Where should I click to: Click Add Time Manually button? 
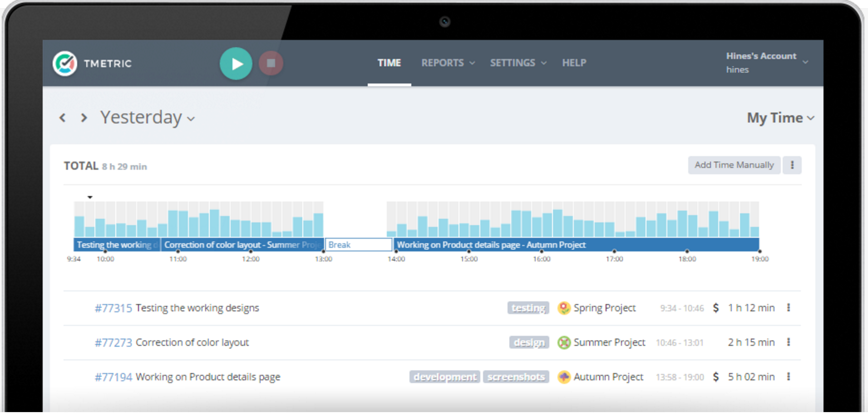coord(734,165)
